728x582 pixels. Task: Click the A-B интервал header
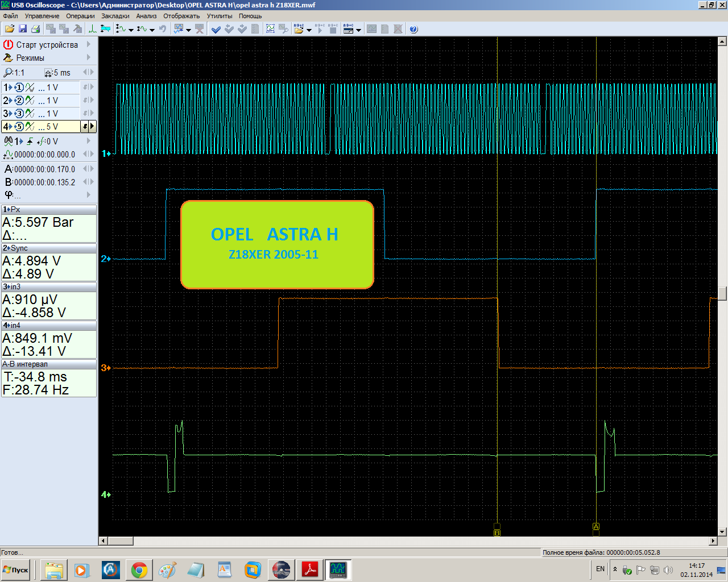49,364
